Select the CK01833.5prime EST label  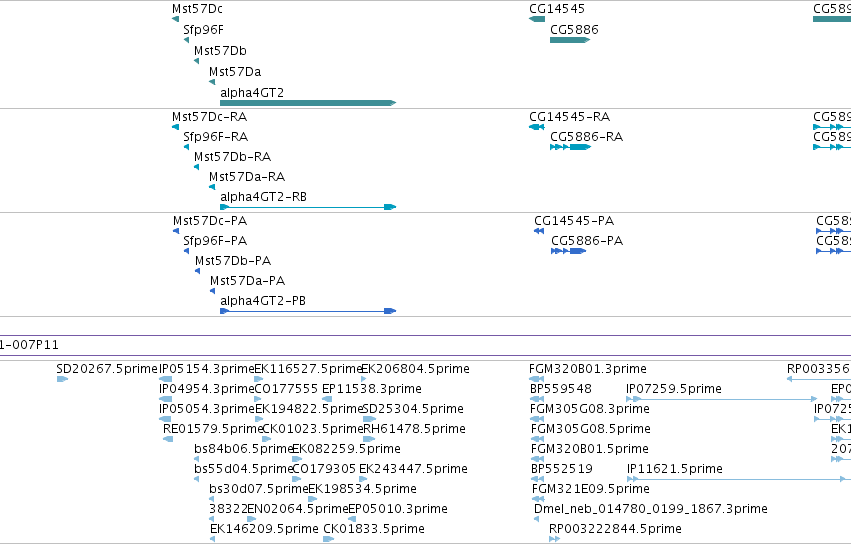click(374, 529)
